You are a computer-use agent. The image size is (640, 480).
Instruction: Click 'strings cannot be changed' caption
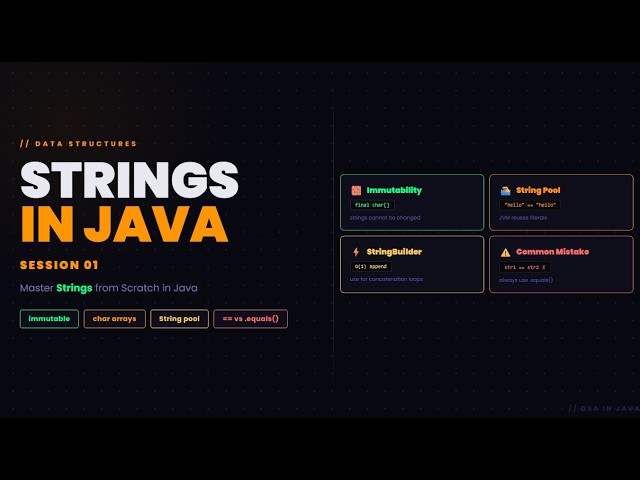[385, 218]
